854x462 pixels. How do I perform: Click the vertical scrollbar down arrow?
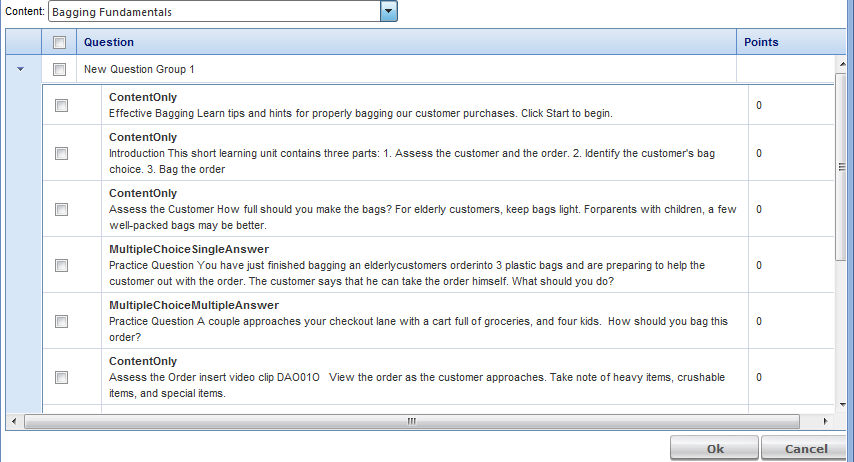pyautogui.click(x=841, y=405)
